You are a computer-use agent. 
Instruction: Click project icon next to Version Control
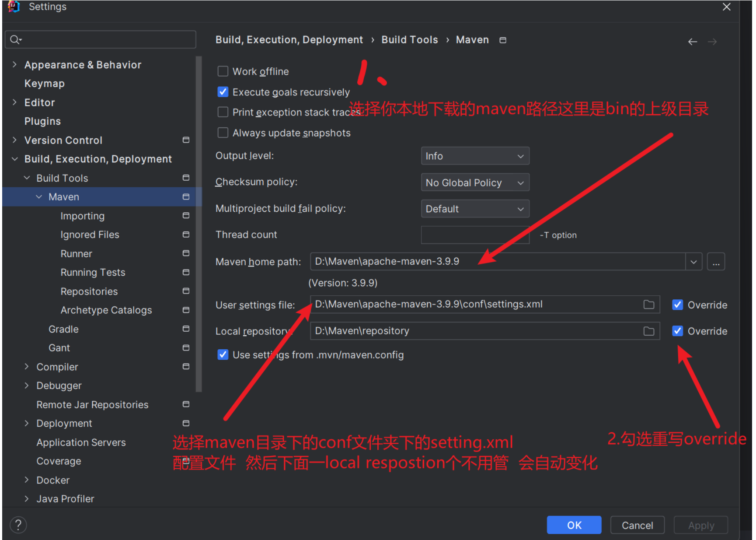186,140
